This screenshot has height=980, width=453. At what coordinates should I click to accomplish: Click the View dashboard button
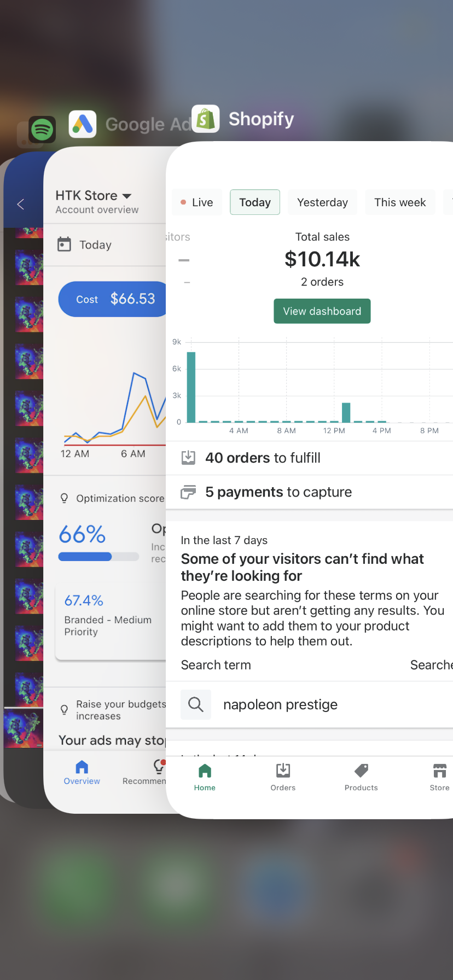[322, 311]
